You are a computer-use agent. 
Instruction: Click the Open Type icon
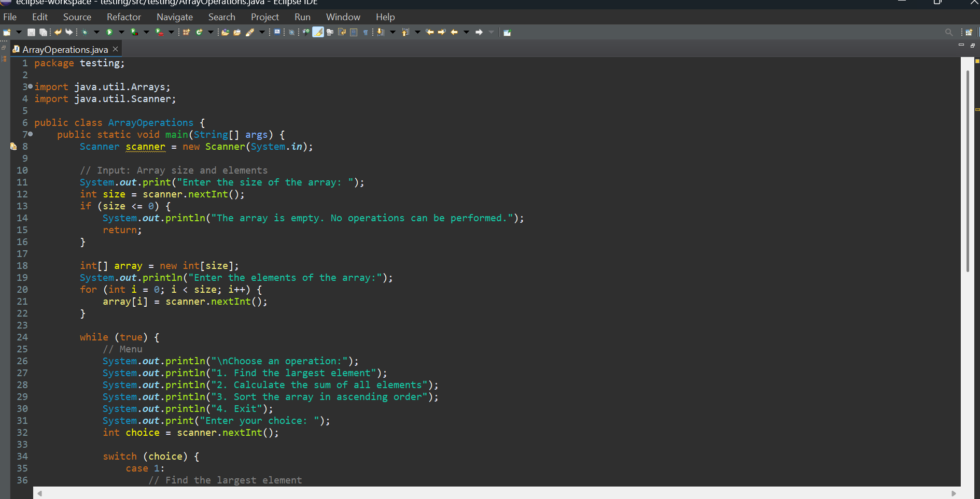[225, 32]
